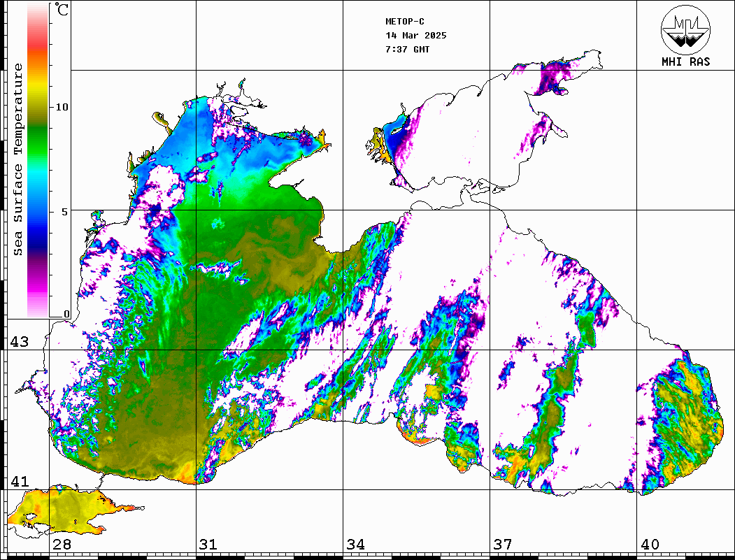Click the '0' tick on temperature legend

pyautogui.click(x=66, y=314)
